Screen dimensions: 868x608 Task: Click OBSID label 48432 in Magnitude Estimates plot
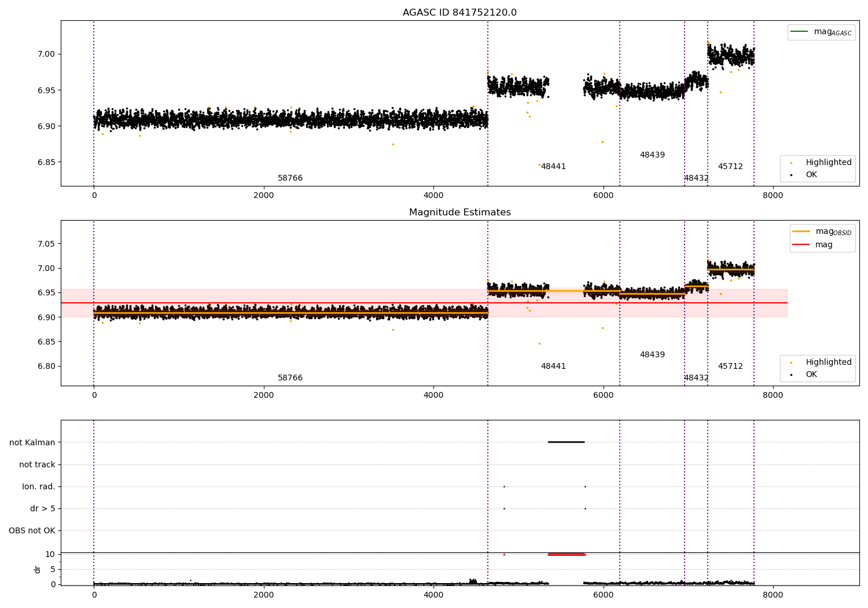point(696,378)
